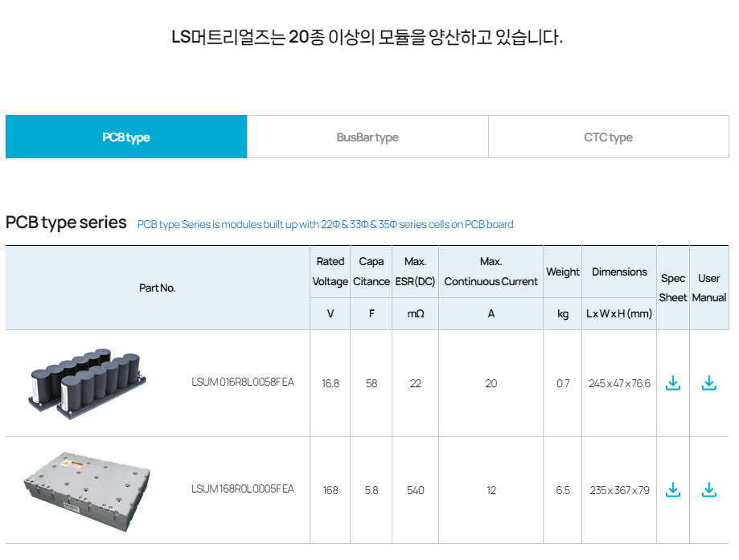739x560 pixels.
Task: Click the LxWxH (mm) unit cell
Action: tap(619, 313)
